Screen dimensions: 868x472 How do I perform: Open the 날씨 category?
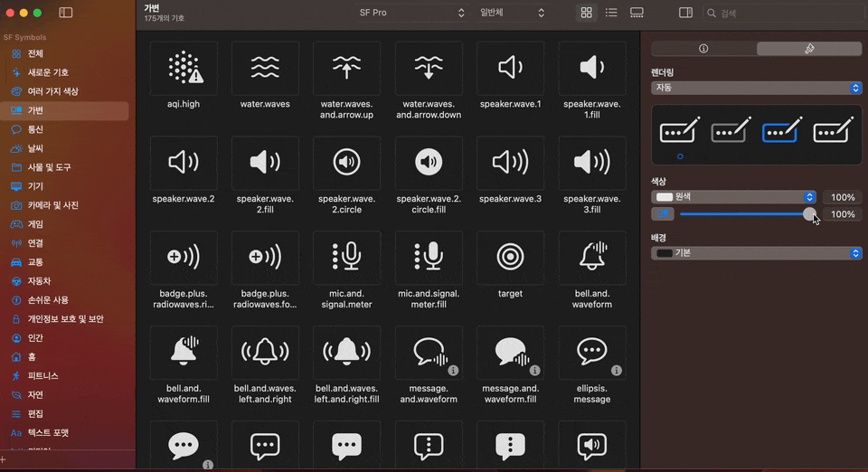(x=65, y=148)
